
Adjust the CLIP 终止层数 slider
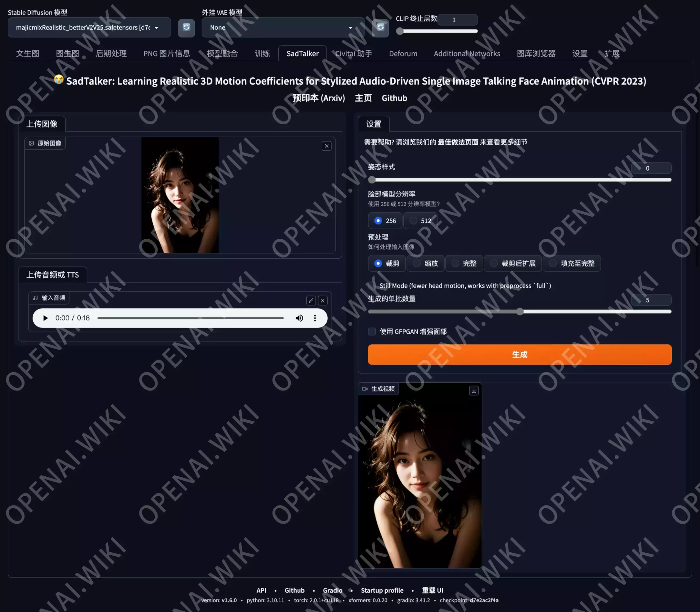click(437, 31)
